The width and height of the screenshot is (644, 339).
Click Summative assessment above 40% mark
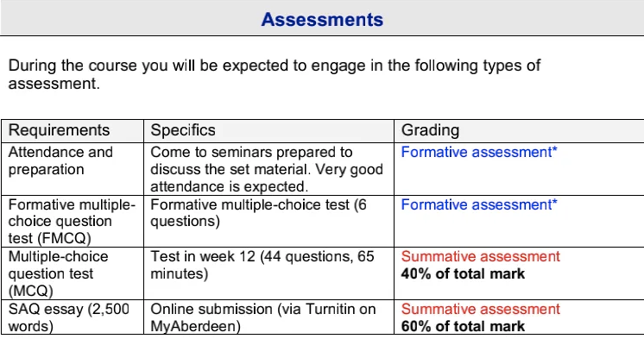[x=481, y=256]
